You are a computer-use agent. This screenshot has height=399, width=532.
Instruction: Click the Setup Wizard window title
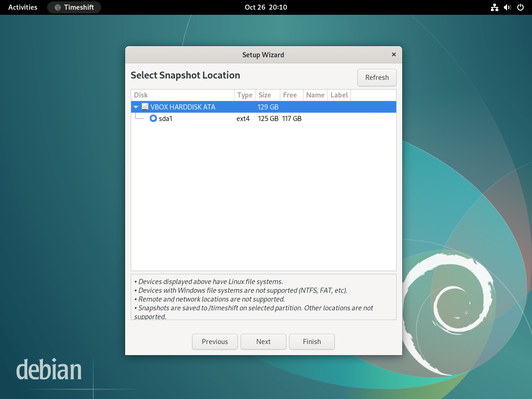tap(263, 54)
